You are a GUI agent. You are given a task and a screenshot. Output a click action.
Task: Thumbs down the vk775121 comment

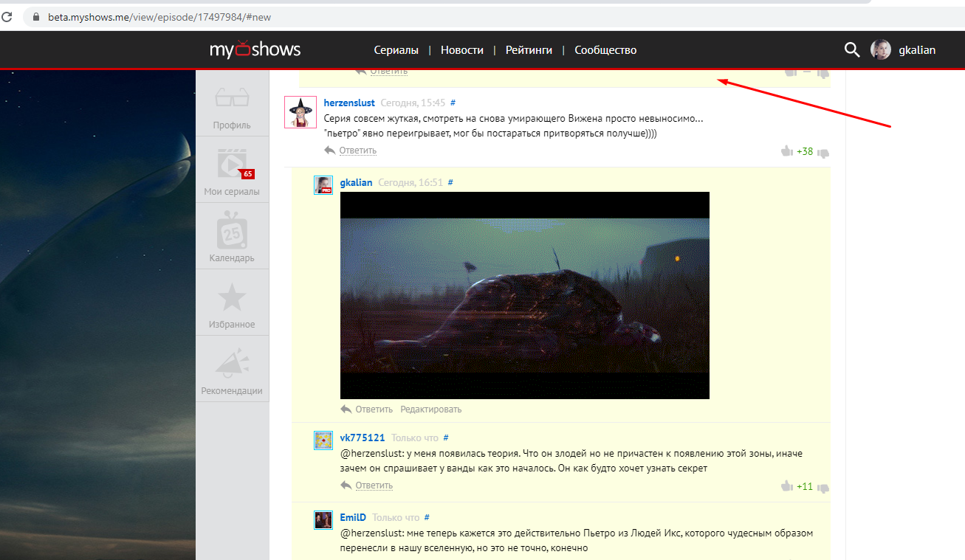click(x=823, y=488)
